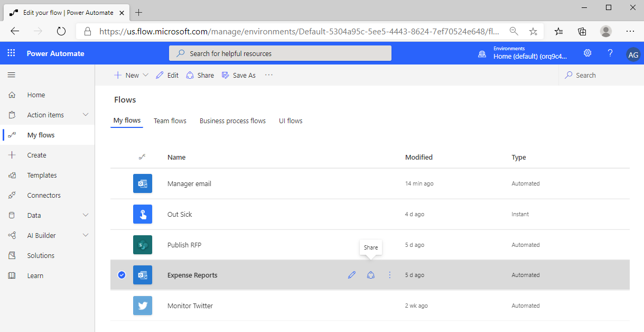Click the browser zoom magnifier icon

[514, 31]
